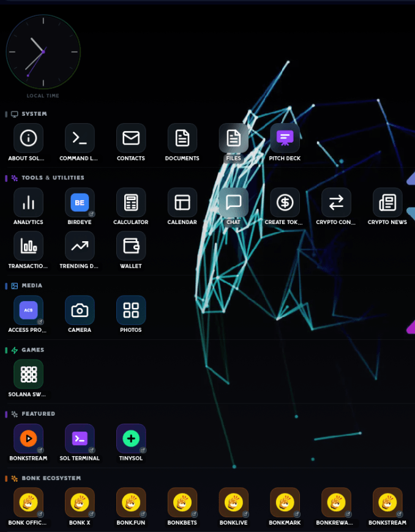Screen dimensions: 415x532
Task: Open the Birdeye external app
Action: point(80,203)
